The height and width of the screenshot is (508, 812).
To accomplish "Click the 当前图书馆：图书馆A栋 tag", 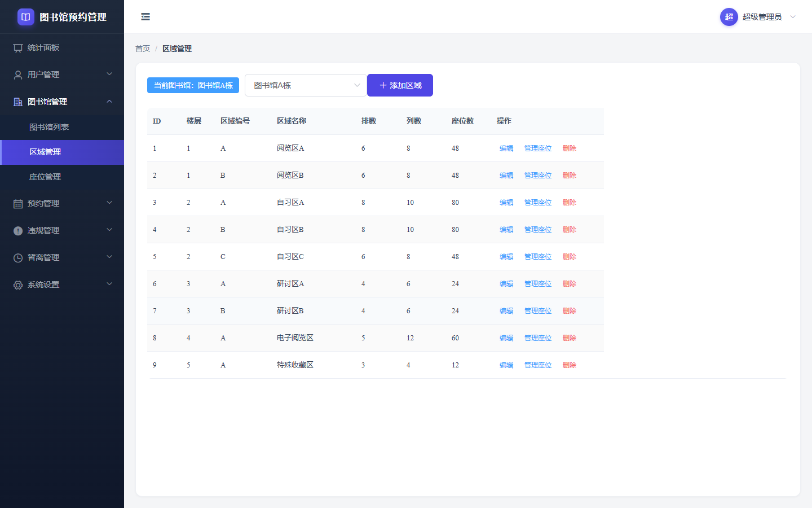I will 193,85.
